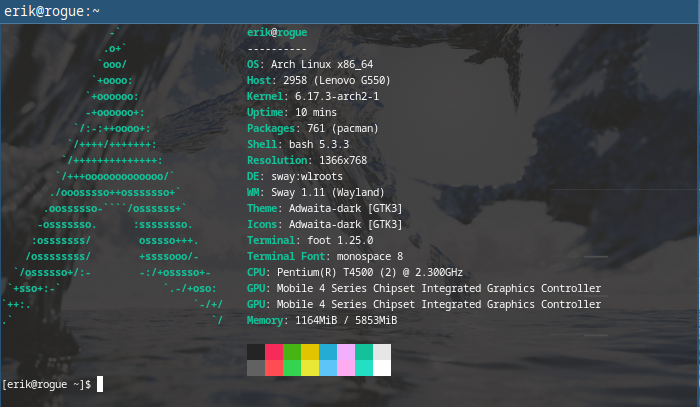Click the dark red swatch in top palette row
700x407 pixels.
click(274, 352)
